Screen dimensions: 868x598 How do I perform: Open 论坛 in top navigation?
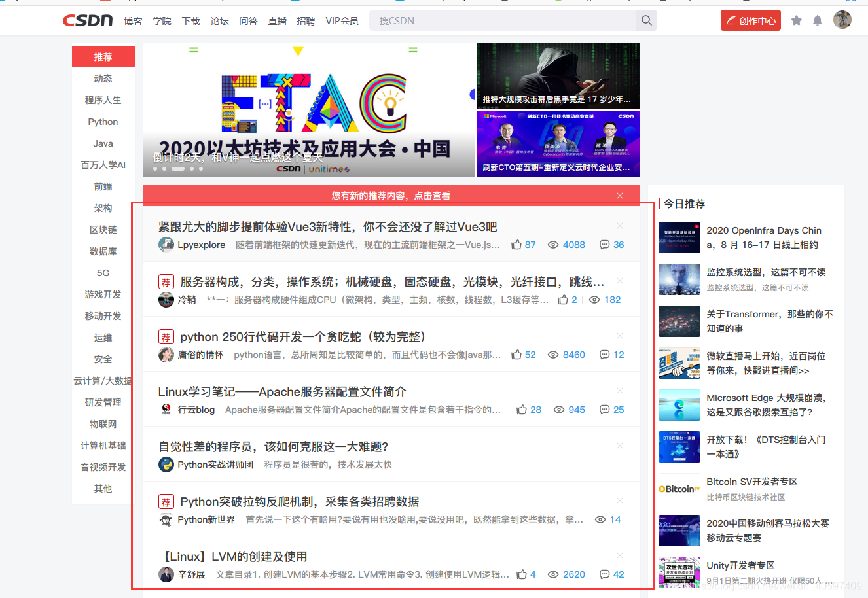[219, 21]
